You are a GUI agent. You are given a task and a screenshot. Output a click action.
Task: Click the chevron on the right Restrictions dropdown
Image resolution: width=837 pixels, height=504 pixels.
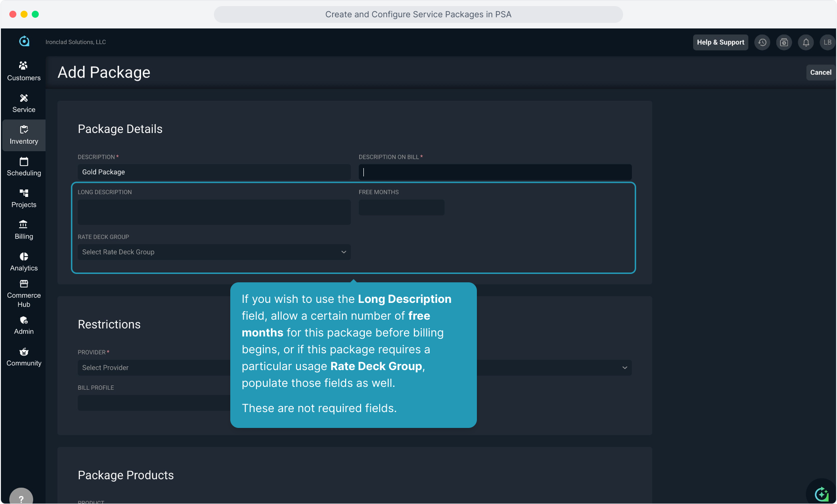point(624,368)
